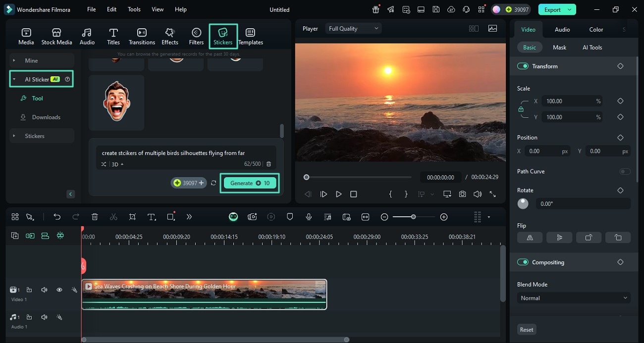This screenshot has height=343, width=644.
Task: Click the random prompt shuffle icon
Action: 104,164
